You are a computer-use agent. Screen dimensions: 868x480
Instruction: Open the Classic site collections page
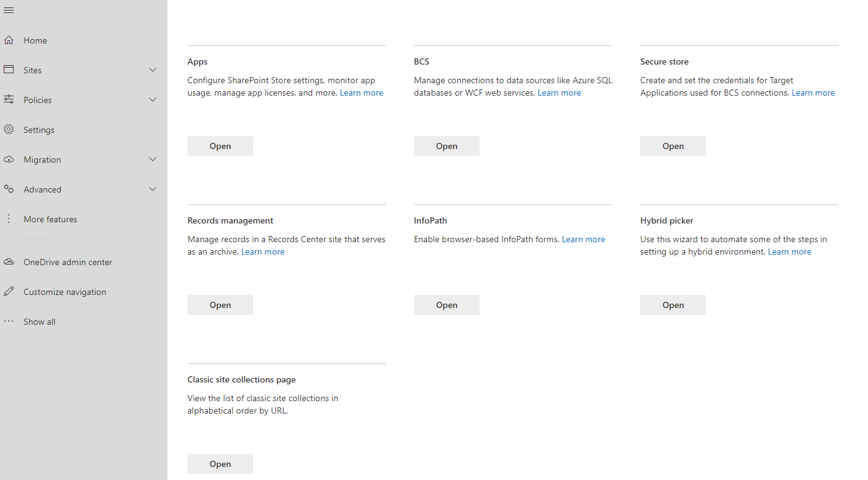[x=220, y=464]
